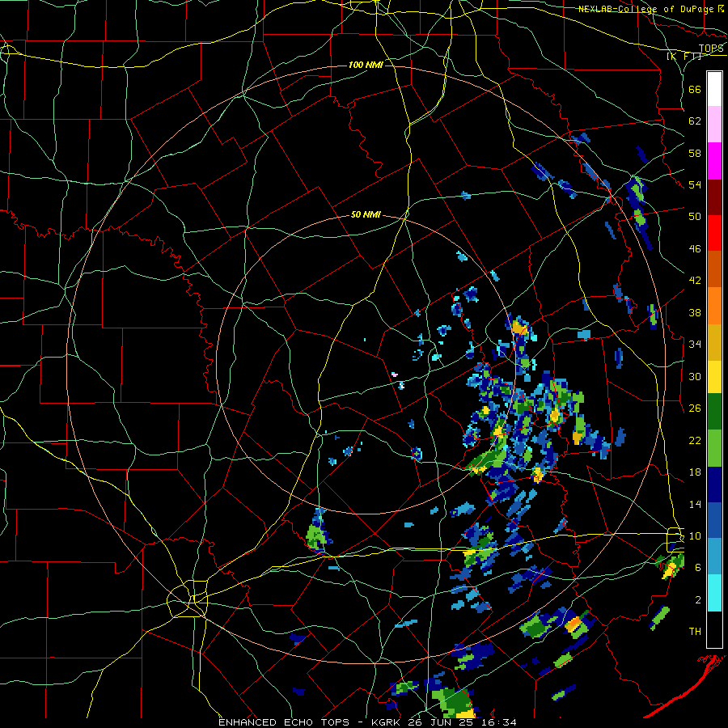The image size is (728, 728).
Task: Click the dark red legend swatch
Action: click(x=714, y=197)
